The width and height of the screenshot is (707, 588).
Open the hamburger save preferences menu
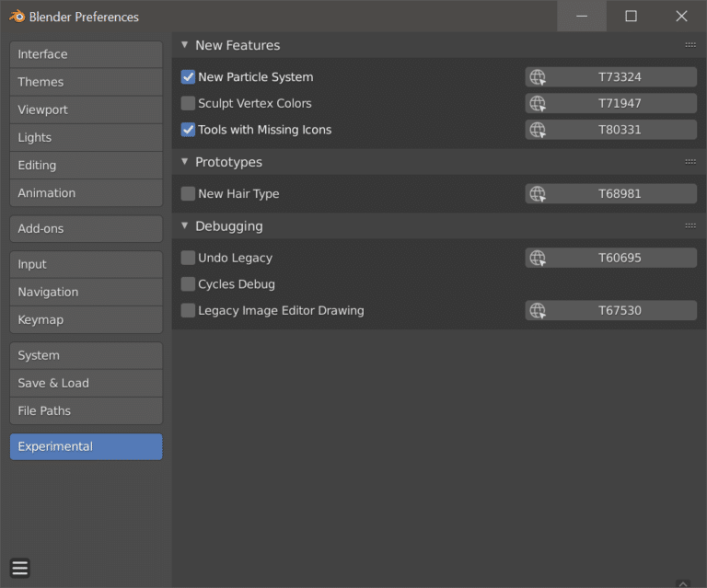pyautogui.click(x=20, y=568)
